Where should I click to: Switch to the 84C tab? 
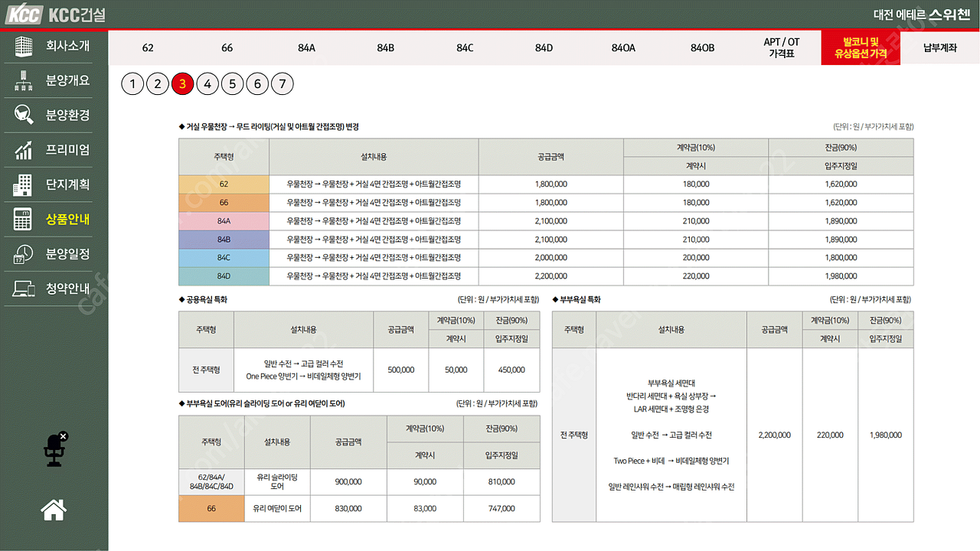pos(465,47)
